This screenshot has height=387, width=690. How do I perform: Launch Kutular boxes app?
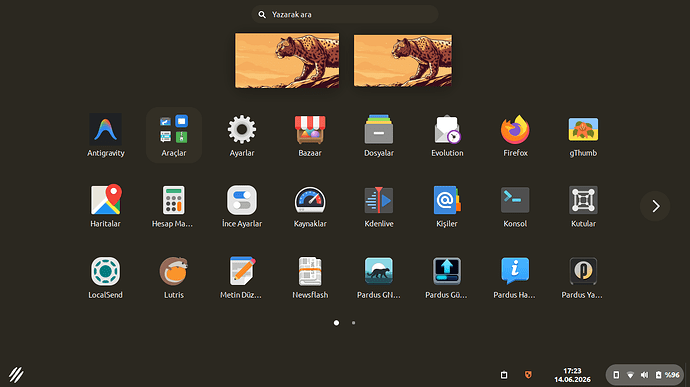(583, 206)
